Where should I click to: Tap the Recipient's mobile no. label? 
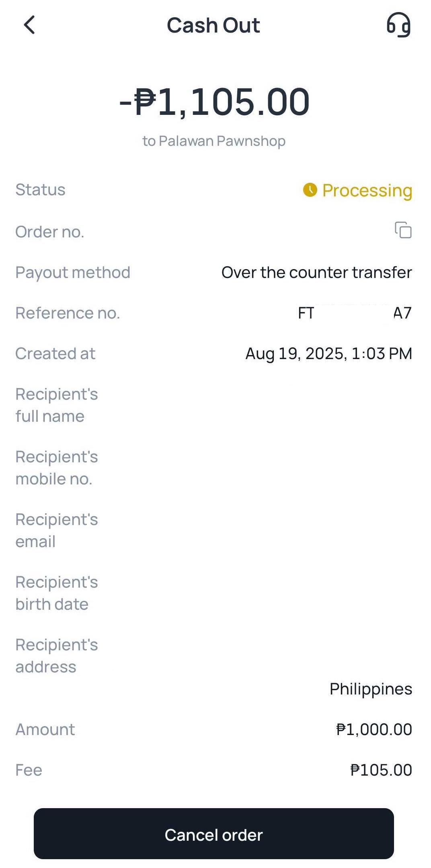(56, 468)
